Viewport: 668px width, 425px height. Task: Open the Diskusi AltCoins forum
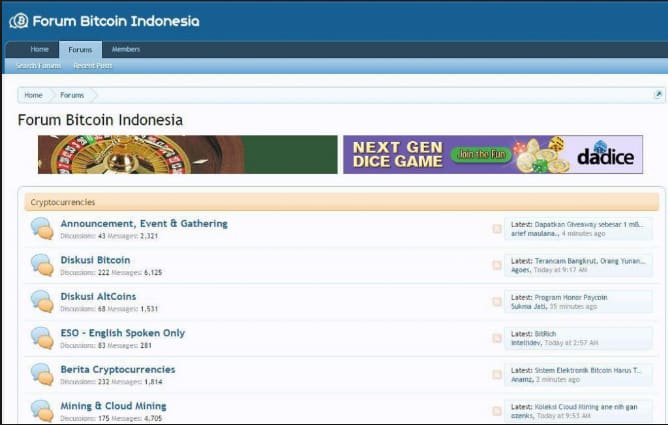point(98,296)
